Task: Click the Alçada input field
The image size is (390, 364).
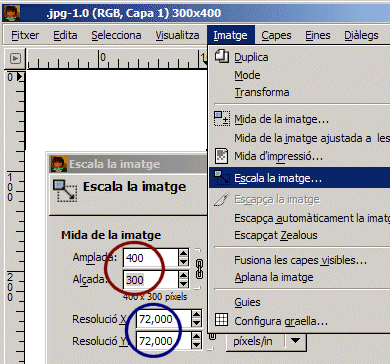Action: (x=151, y=280)
